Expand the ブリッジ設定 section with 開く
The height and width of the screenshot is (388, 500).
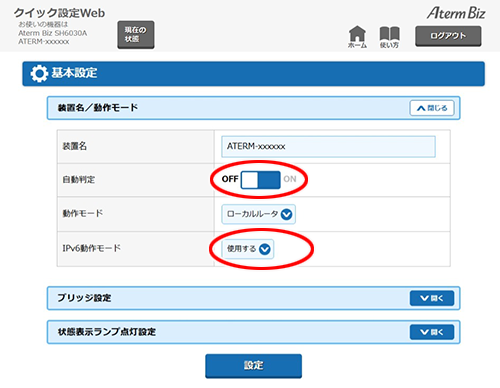tap(432, 298)
